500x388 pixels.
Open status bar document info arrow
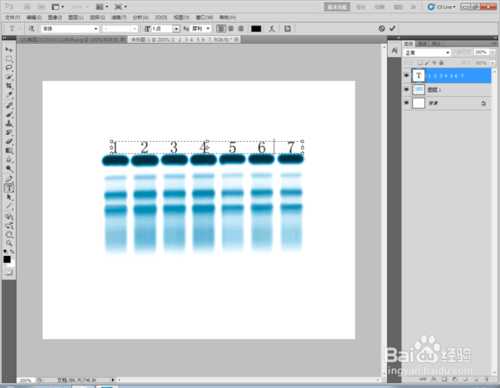pyautogui.click(x=113, y=380)
